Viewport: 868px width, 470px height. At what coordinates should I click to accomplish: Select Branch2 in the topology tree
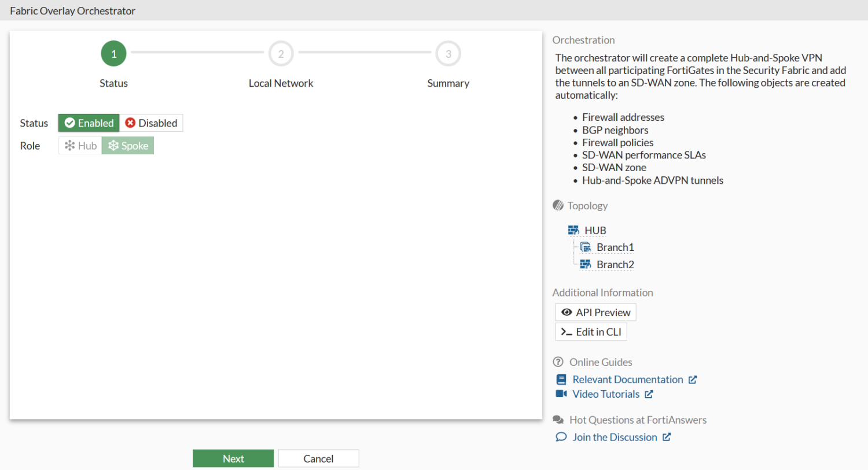[x=615, y=264]
